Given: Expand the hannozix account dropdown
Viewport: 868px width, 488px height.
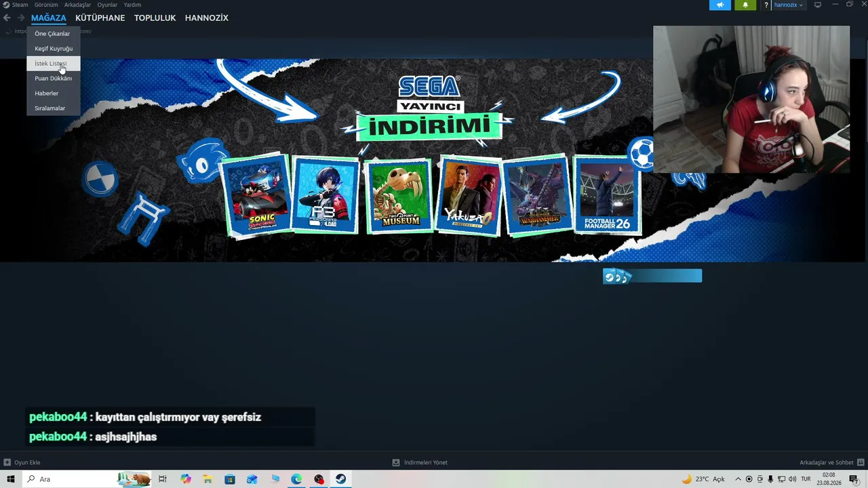Looking at the screenshot, I should [x=788, y=5].
